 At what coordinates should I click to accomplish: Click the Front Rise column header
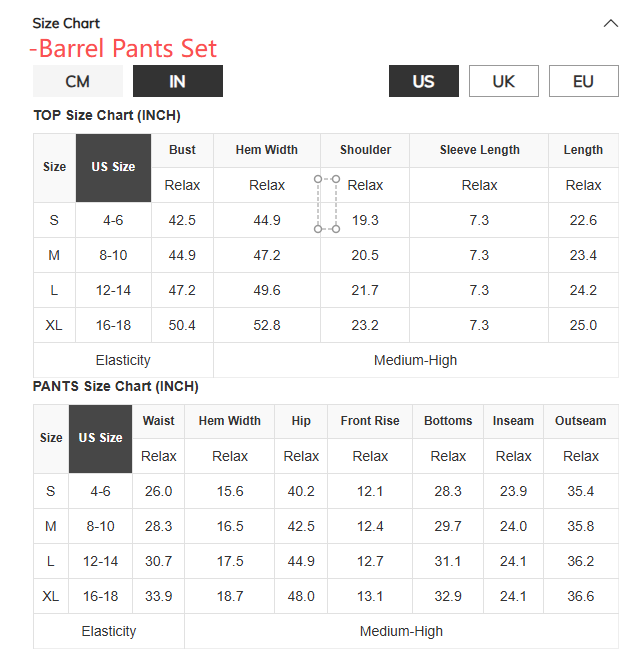click(x=370, y=421)
